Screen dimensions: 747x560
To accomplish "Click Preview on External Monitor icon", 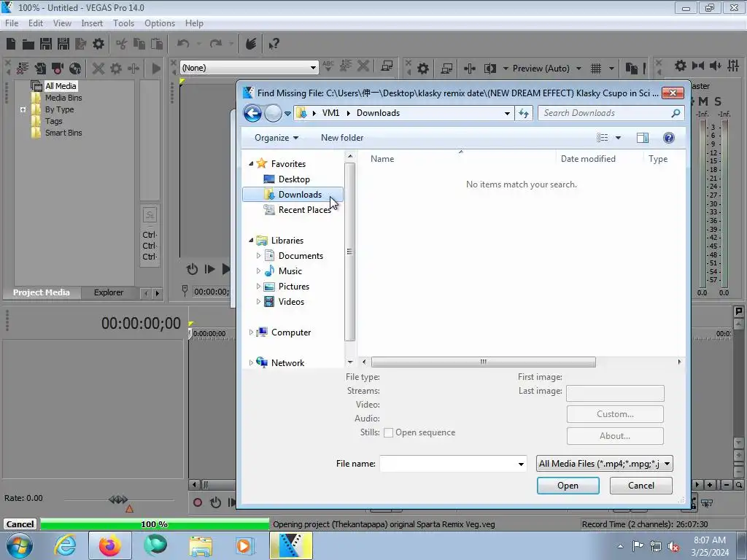I will point(446,69).
